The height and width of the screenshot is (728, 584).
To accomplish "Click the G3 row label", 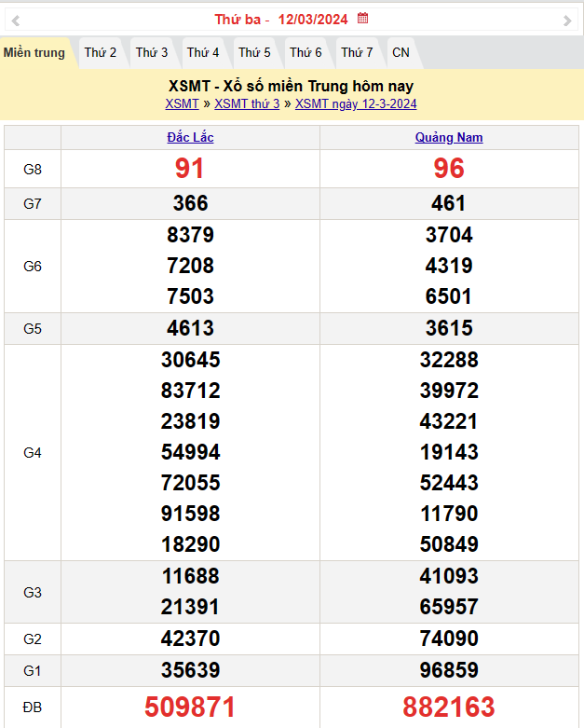I will [33, 593].
